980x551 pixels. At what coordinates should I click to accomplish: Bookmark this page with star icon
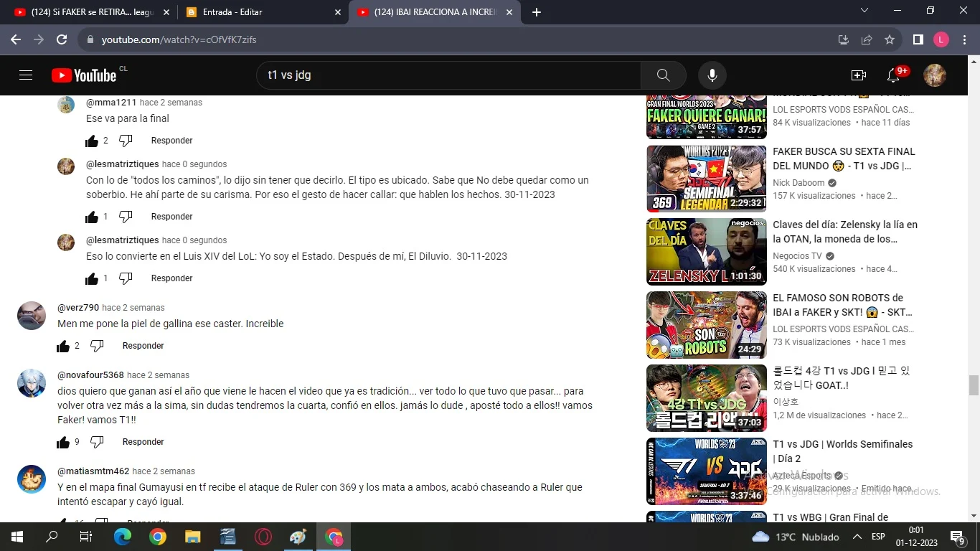(x=890, y=39)
